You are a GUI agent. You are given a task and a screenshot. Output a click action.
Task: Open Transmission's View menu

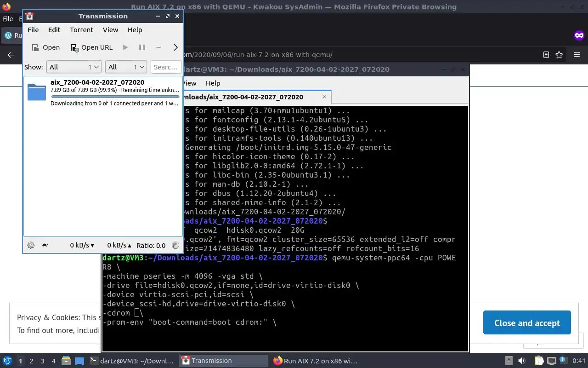click(110, 30)
